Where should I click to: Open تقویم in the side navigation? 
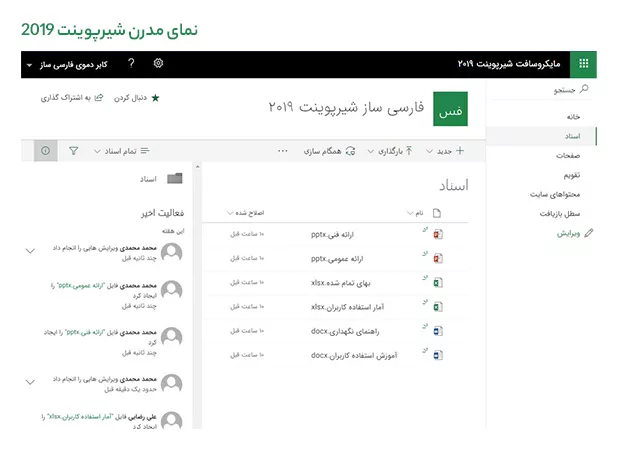[x=572, y=175]
